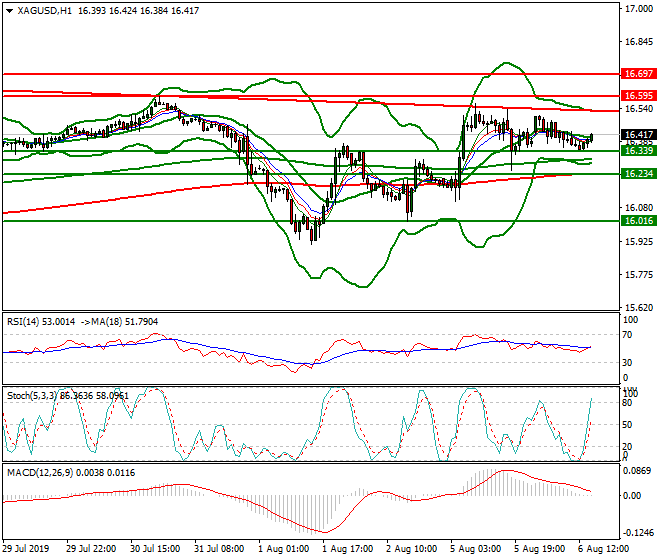
Task: Click the 1 Aug 01:00 time axis label
Action: tap(283, 549)
